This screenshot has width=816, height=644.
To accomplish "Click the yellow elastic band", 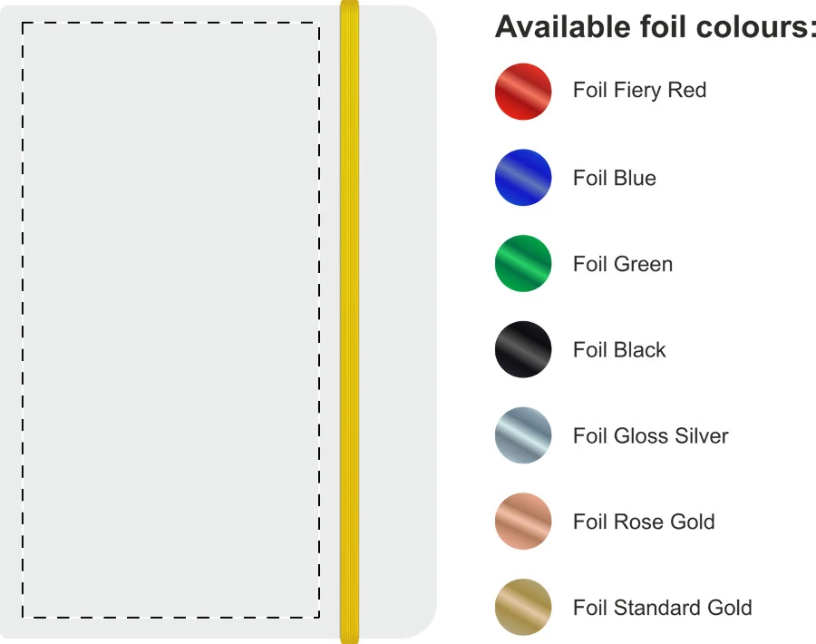I will tap(349, 322).
